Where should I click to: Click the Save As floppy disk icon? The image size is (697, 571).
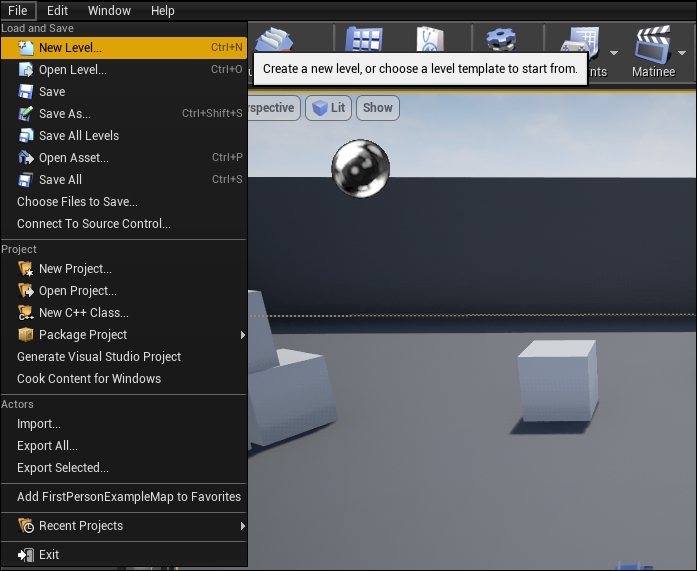[x=26, y=114]
